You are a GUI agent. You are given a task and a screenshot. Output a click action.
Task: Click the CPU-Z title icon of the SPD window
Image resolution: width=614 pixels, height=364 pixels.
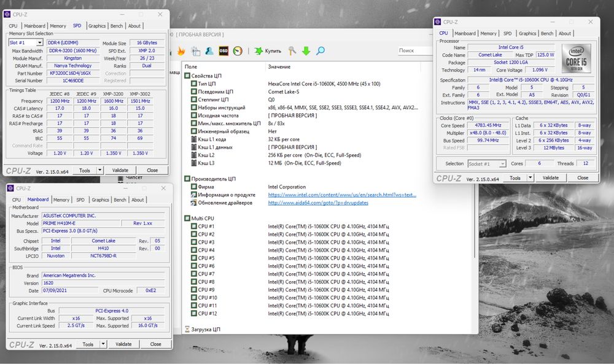coord(7,15)
